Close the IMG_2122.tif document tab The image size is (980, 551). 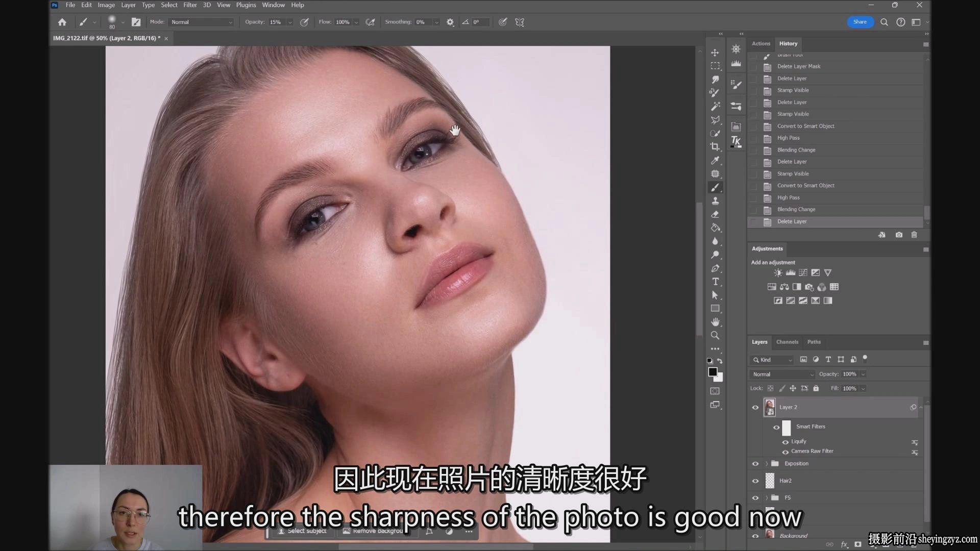coord(166,38)
